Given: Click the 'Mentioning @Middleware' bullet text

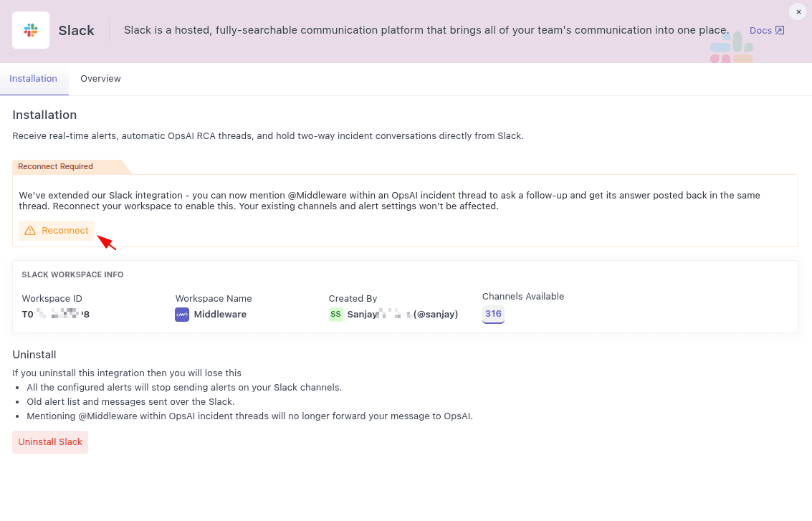Looking at the screenshot, I should click(249, 416).
